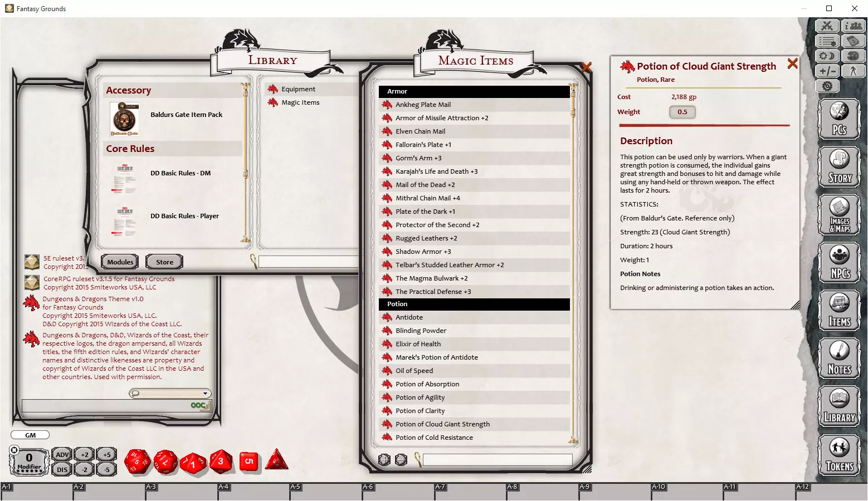Toggle the -2 modifier button
This screenshot has height=501, width=868.
84,470
